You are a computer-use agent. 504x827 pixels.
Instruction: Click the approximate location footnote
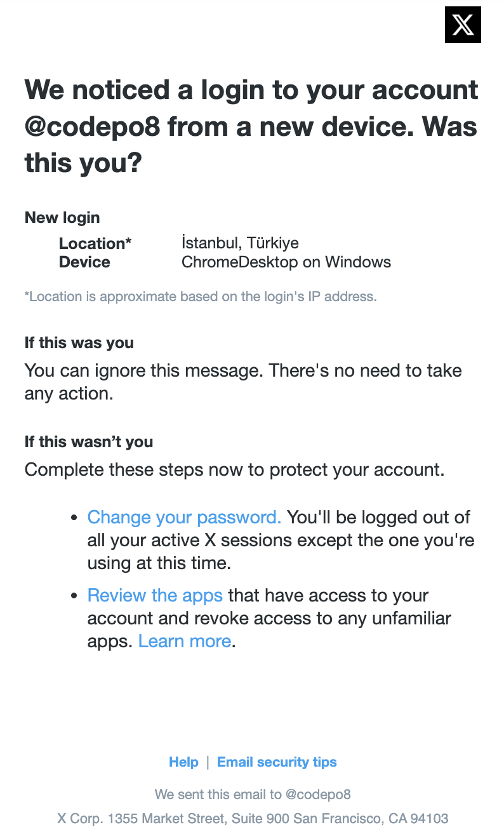(201, 296)
